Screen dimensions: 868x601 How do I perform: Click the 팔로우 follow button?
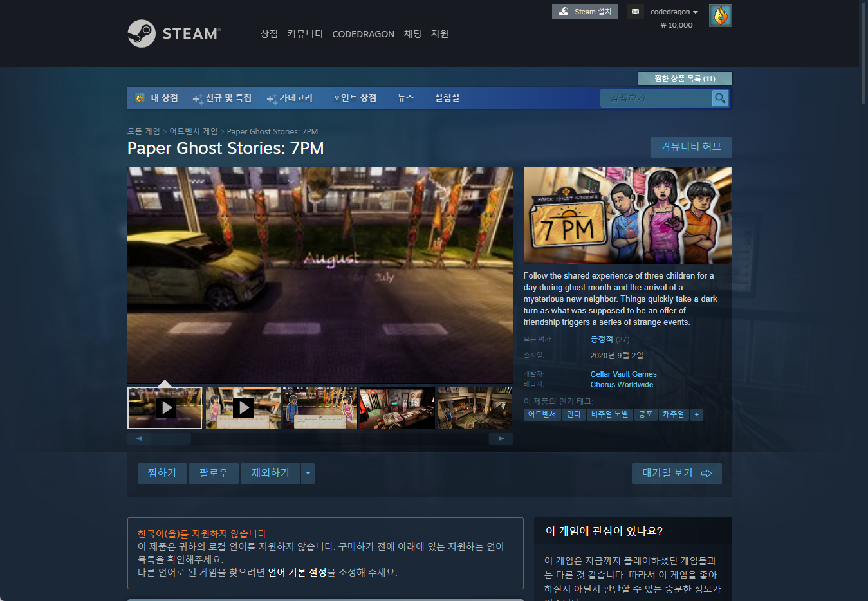pyautogui.click(x=214, y=473)
